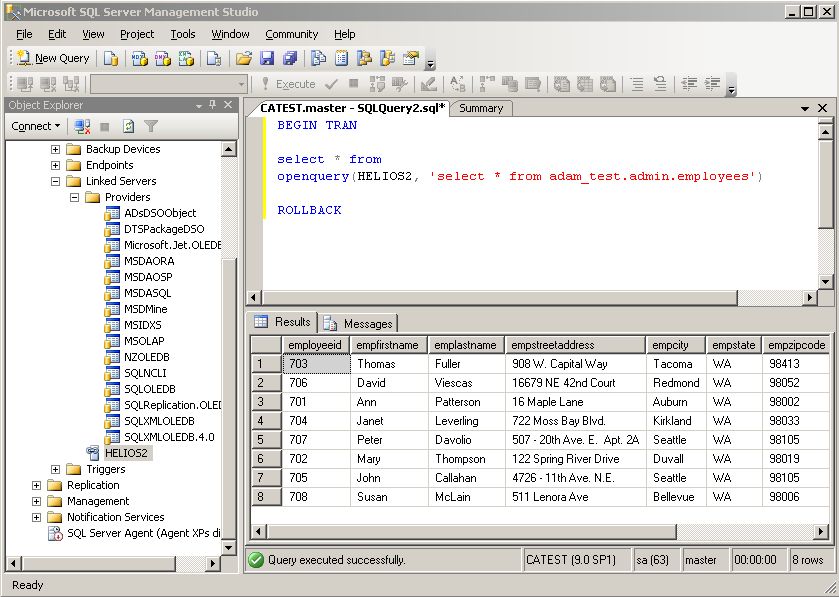Select the CATEST.master SQLQuery2.sql tab
839x597 pixels.
[352, 108]
